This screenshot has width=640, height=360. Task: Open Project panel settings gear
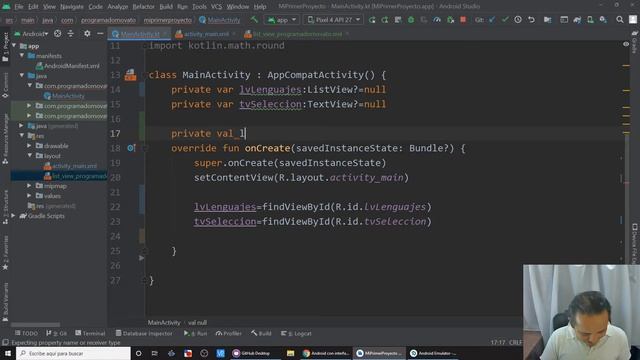pyautogui.click(x=87, y=33)
